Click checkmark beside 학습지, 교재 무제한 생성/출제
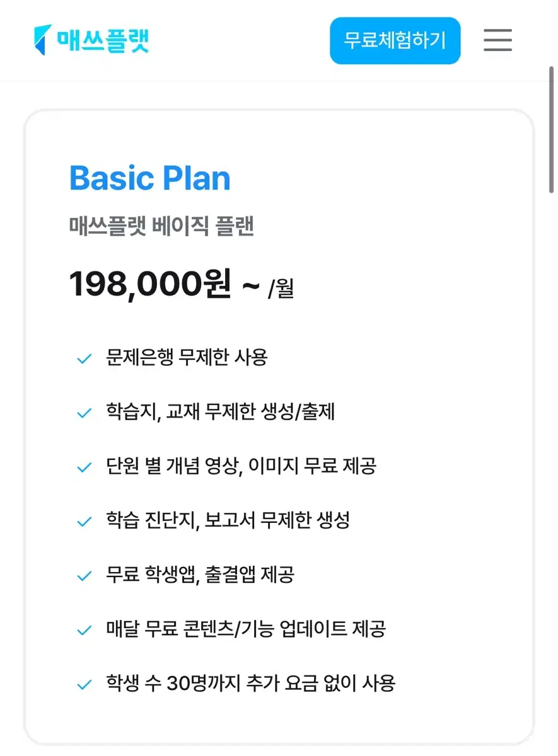The height and width of the screenshot is (756, 558). point(84,413)
